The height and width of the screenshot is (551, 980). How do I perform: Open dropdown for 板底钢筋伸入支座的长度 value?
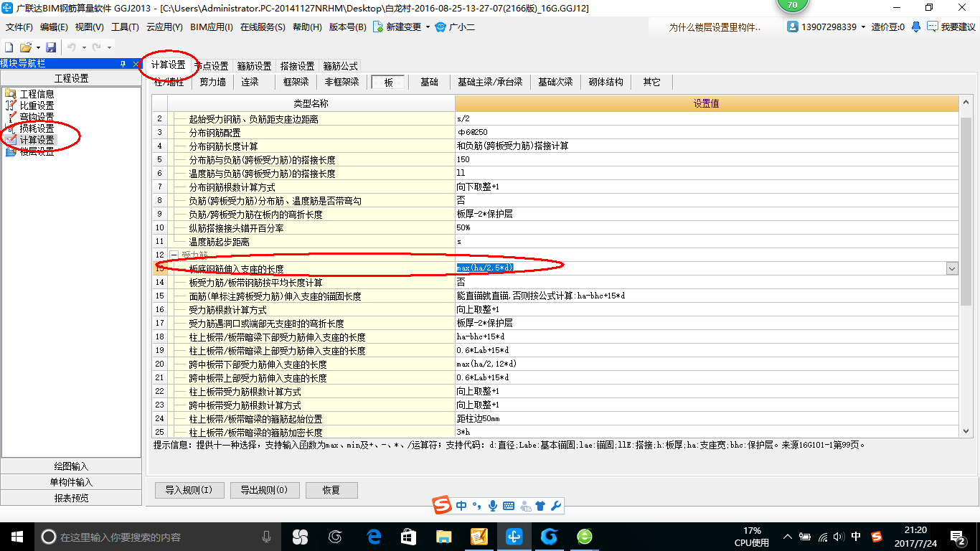click(x=952, y=268)
